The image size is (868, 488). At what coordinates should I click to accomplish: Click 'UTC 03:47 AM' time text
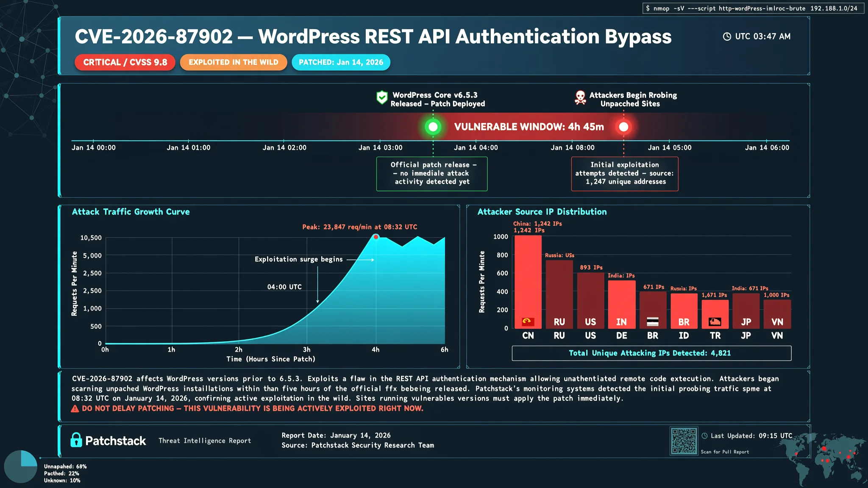762,36
